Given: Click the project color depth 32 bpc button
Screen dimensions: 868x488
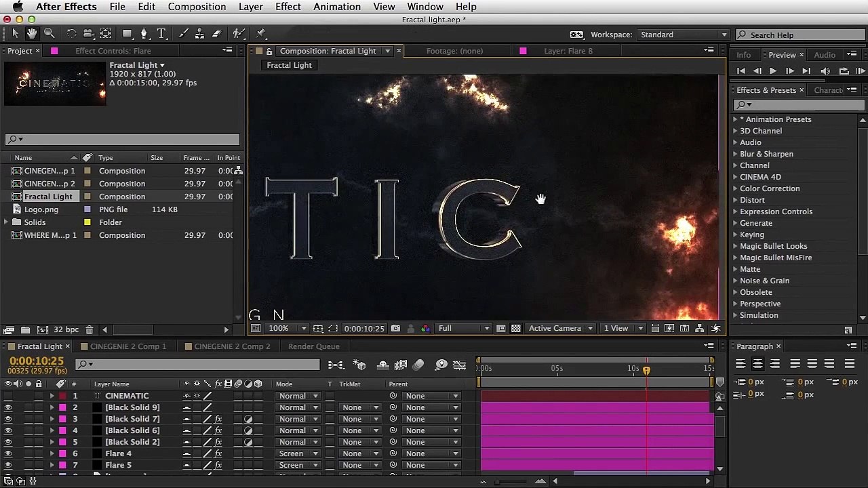Looking at the screenshot, I should click(66, 330).
